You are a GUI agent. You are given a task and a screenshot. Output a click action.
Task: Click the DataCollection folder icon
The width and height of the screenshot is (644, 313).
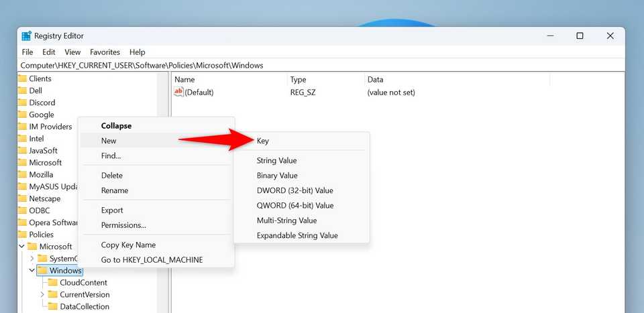pyautogui.click(x=53, y=307)
